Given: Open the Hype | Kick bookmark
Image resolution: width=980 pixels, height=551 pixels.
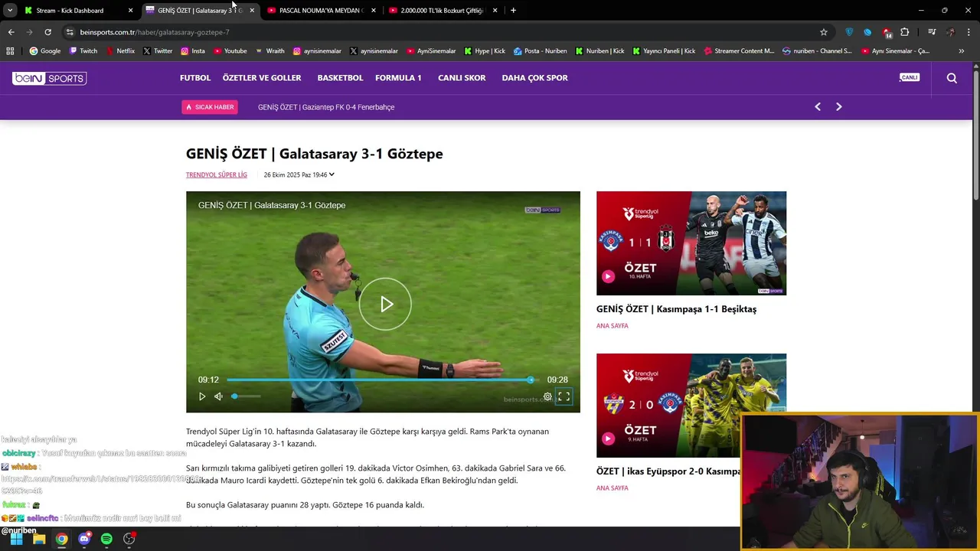Looking at the screenshot, I should pos(484,51).
